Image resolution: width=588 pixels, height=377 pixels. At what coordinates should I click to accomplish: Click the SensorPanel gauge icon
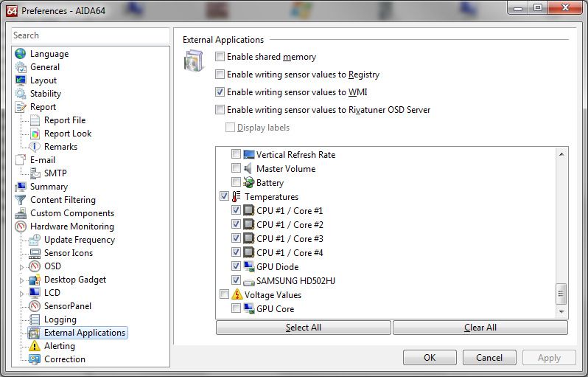[34, 306]
